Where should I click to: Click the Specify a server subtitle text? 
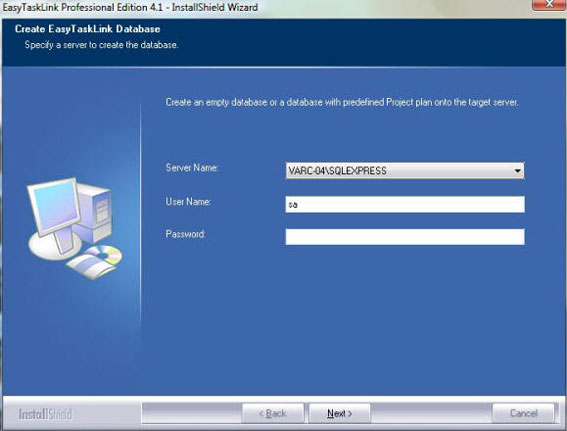tap(101, 45)
